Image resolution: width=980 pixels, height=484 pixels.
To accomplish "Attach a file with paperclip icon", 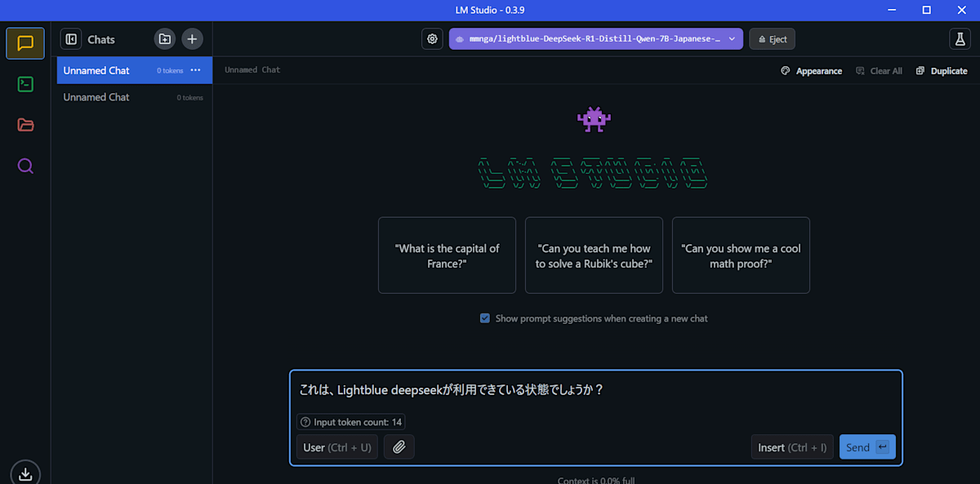I will pos(399,447).
